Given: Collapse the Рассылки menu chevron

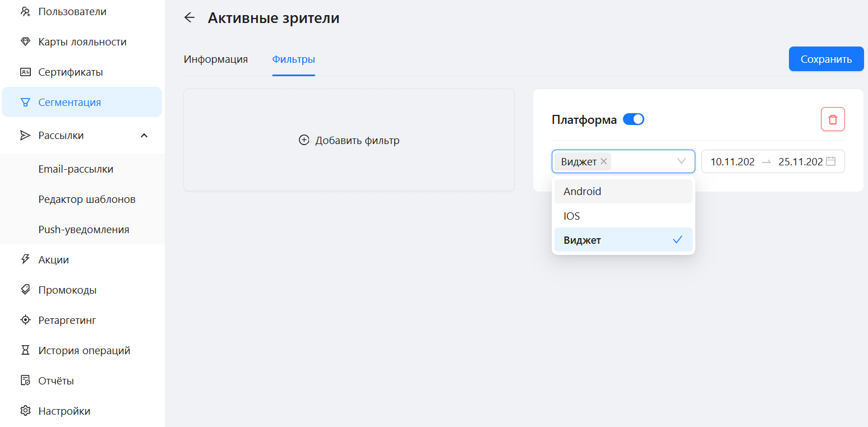Looking at the screenshot, I should point(144,136).
